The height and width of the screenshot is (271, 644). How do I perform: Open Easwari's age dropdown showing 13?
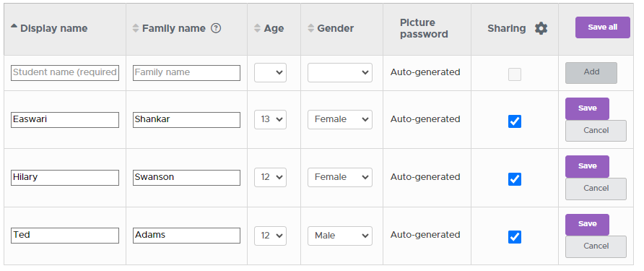click(x=270, y=119)
